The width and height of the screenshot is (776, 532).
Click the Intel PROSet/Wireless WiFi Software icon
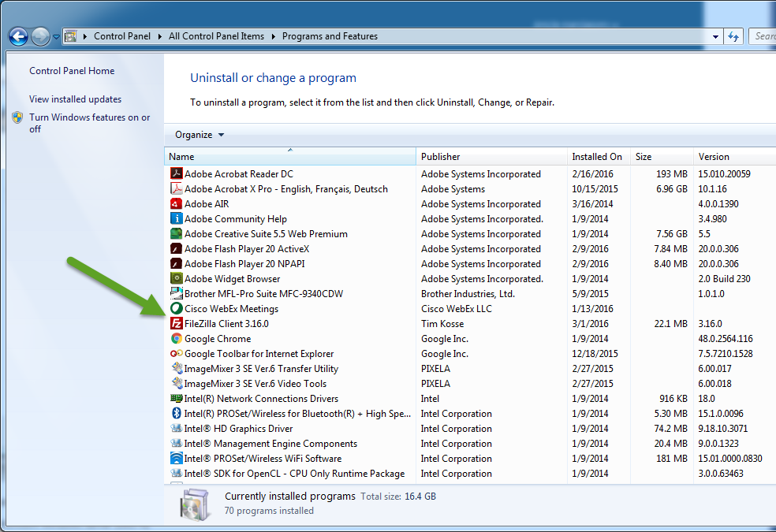click(176, 459)
